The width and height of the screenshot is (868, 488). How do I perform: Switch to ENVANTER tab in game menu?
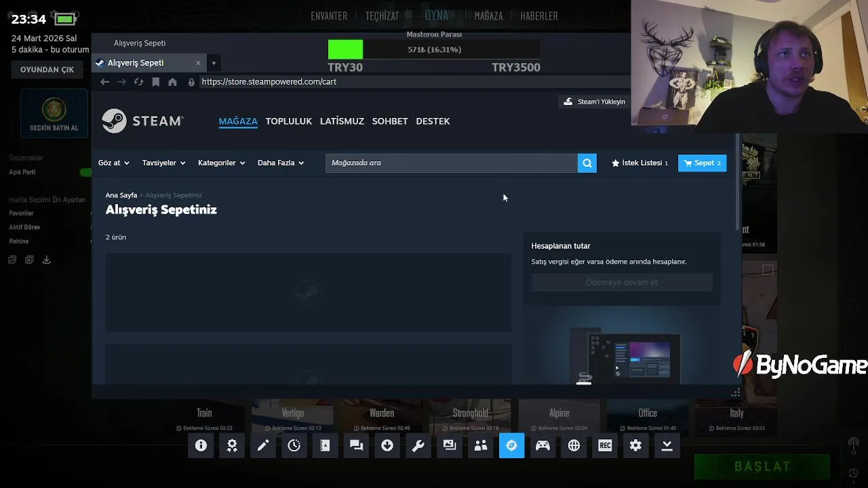(x=329, y=16)
